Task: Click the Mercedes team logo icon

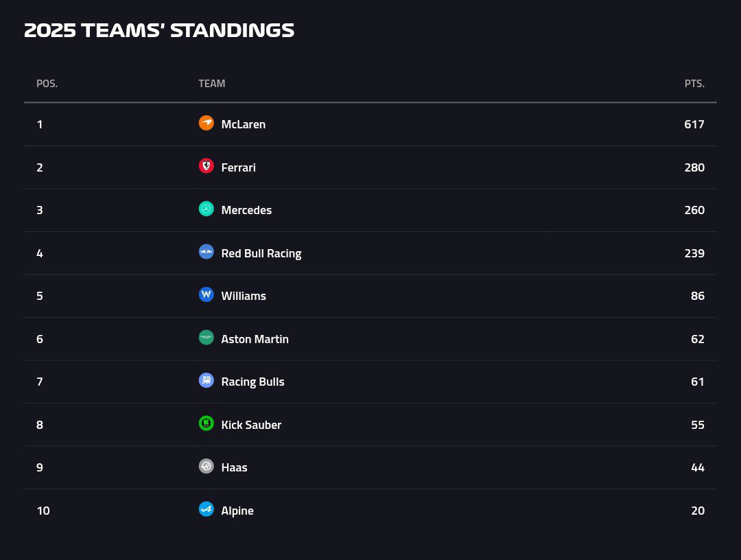Action: tap(206, 209)
